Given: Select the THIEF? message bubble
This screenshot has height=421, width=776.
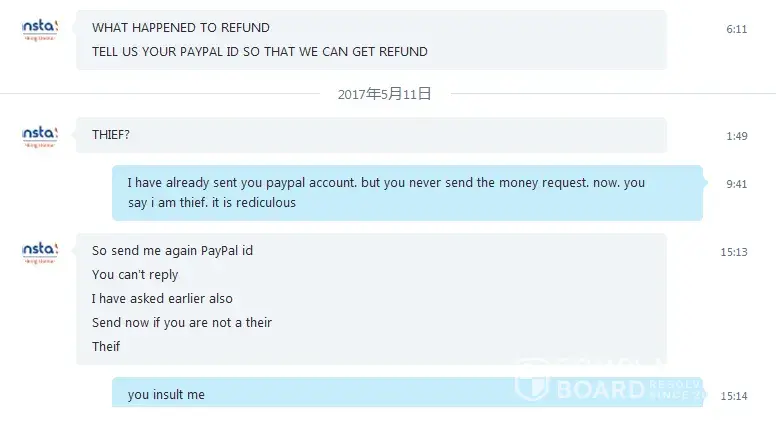Looking at the screenshot, I should 371,135.
